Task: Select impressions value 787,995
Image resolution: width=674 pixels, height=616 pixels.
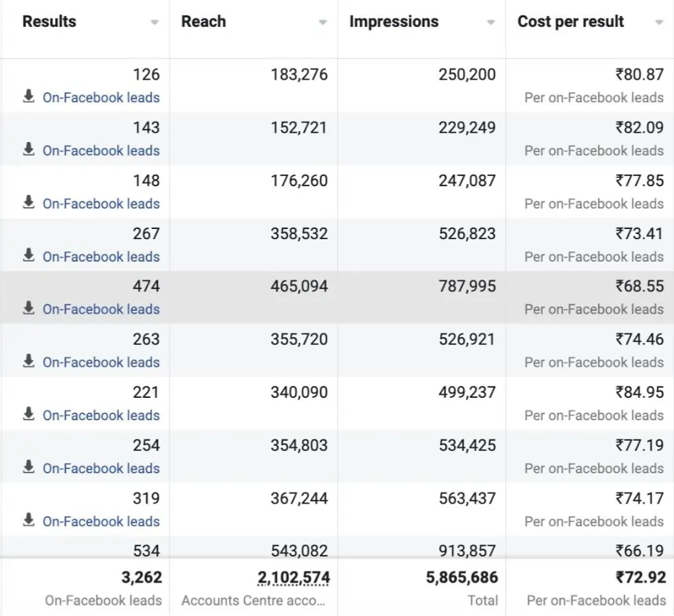Action: click(467, 286)
